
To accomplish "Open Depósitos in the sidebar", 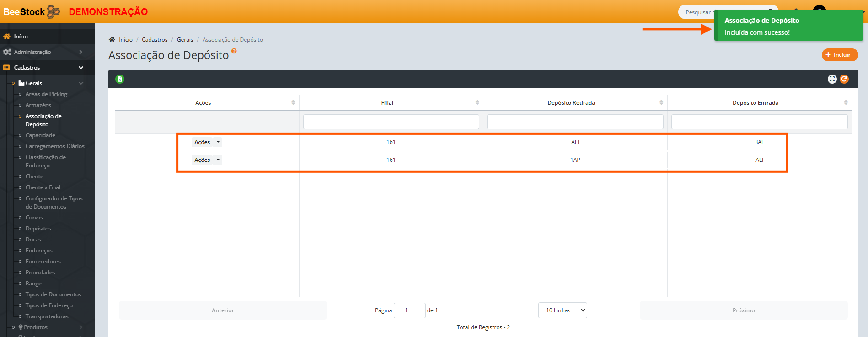I will [38, 229].
